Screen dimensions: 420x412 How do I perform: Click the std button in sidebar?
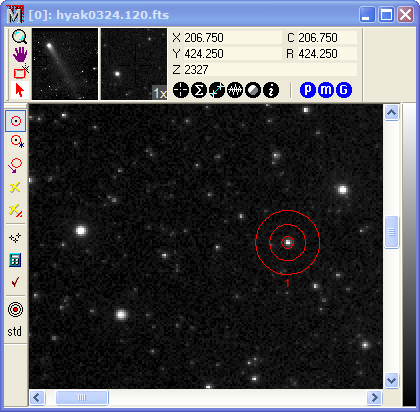pos(14,332)
